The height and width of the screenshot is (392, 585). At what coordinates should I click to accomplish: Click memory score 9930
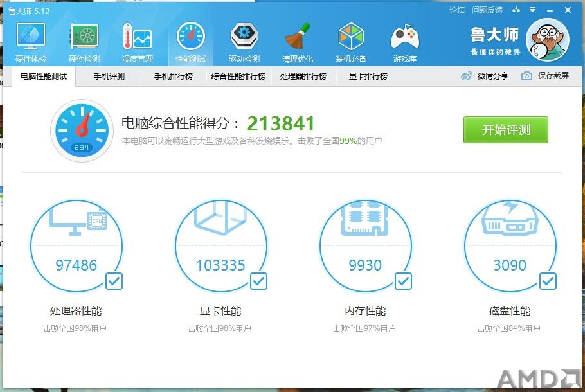tap(365, 265)
